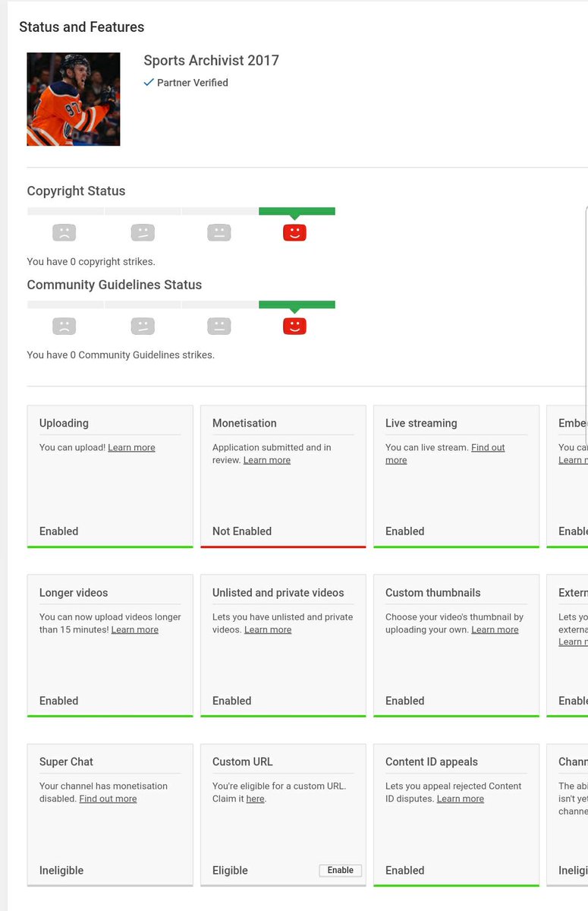The image size is (588, 911).
Task: Click the Super Chat card title
Action: 66,761
